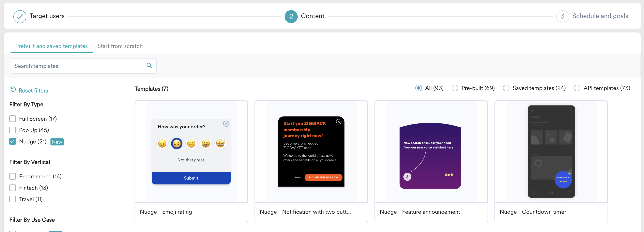
Task: Uncheck the Nudge filter checkbox
Action: click(x=13, y=141)
